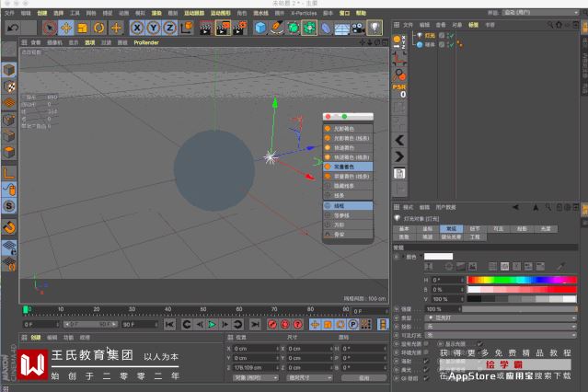Click the Play Forwards button

click(x=212, y=325)
